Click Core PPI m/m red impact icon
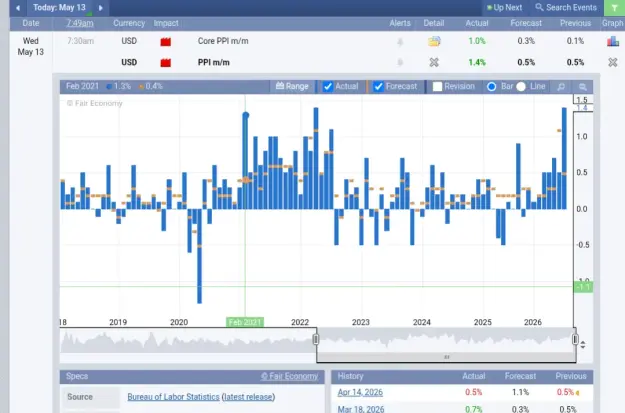625x413 pixels. pyautogui.click(x=166, y=41)
